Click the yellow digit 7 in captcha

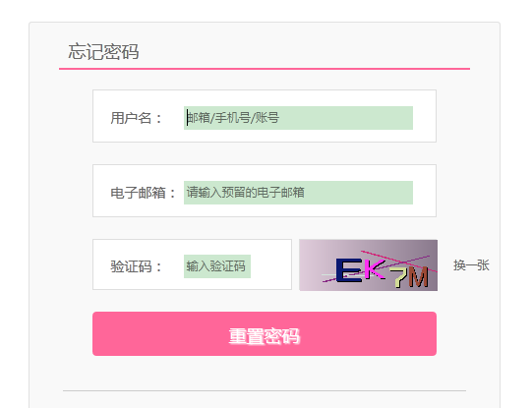399,277
